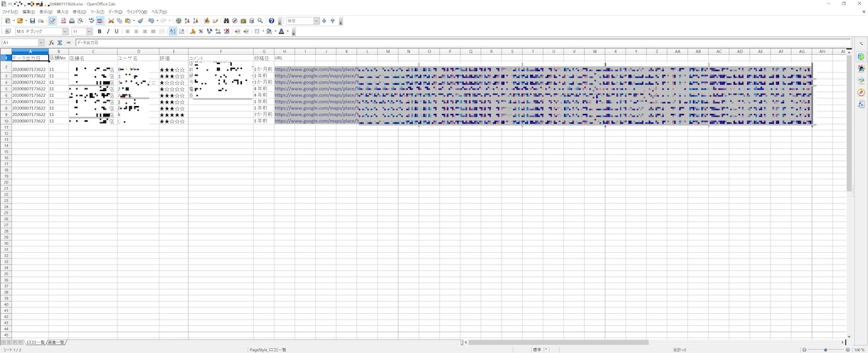This screenshot has height=353, width=868.
Task: Click the Sum sigma icon
Action: point(60,43)
